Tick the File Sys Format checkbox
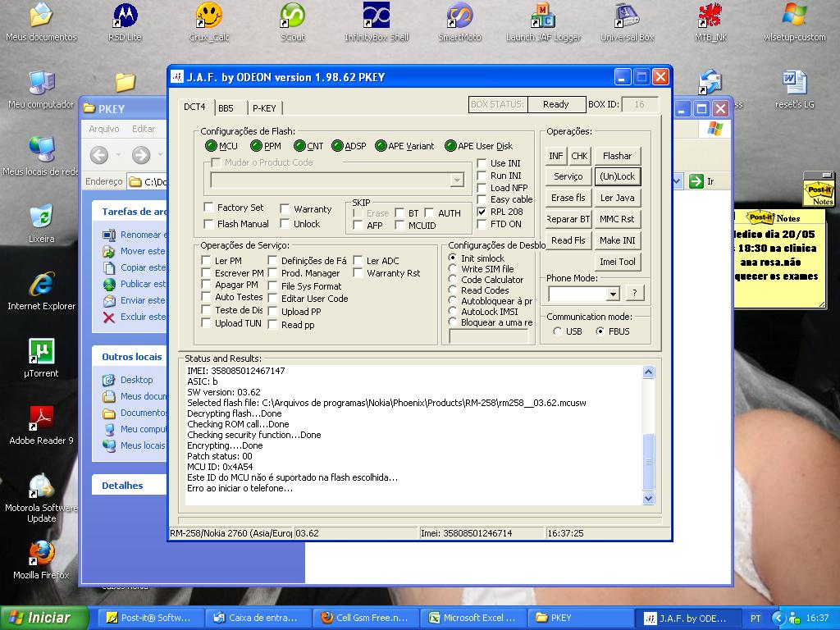 [272, 286]
